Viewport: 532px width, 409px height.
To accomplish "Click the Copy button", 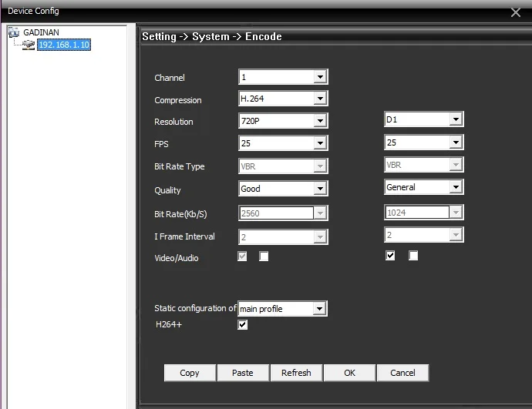I will pyautogui.click(x=190, y=373).
